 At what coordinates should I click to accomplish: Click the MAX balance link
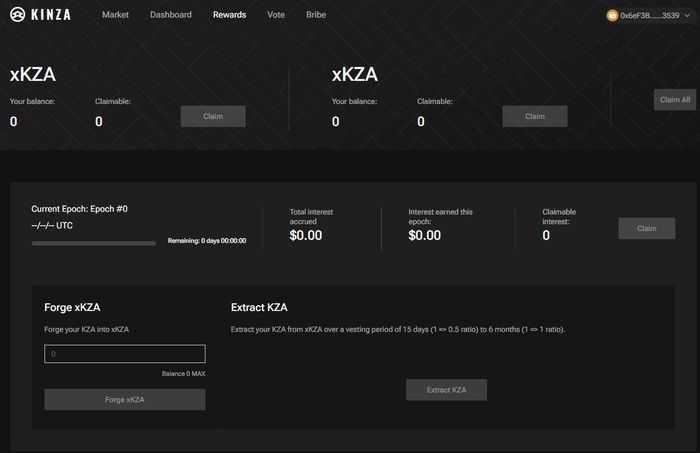click(199, 374)
